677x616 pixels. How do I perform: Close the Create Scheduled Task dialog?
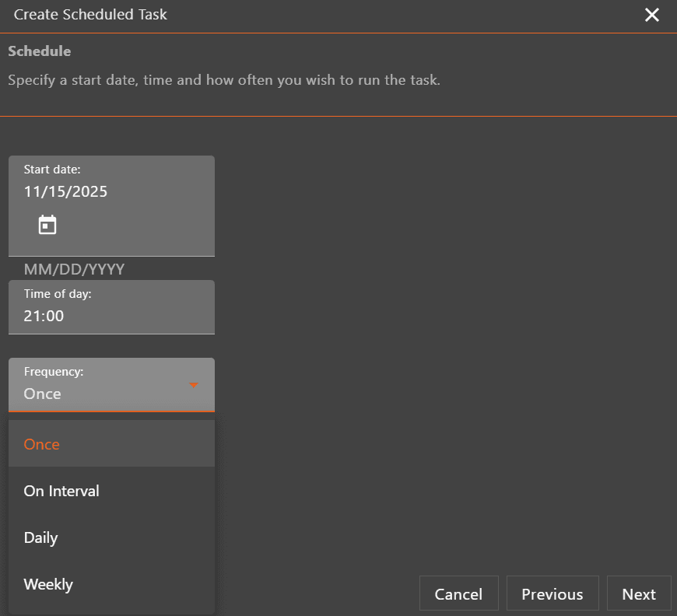click(651, 15)
